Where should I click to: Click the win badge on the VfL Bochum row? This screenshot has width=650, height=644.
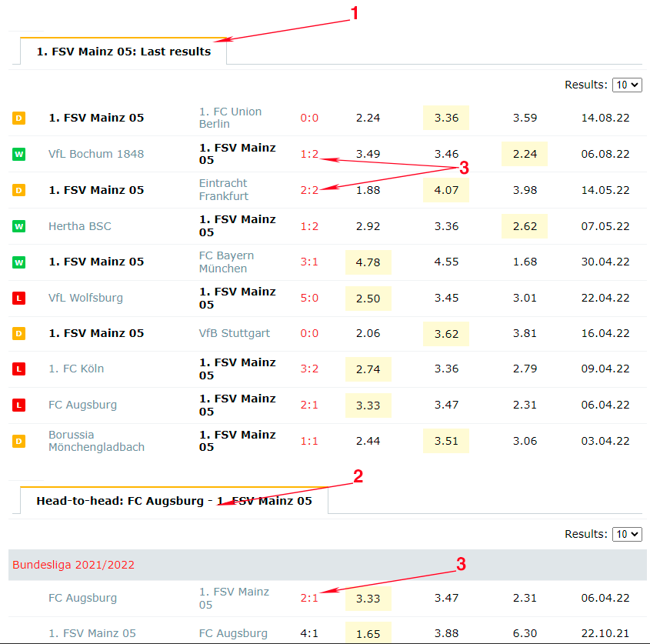[x=18, y=155]
